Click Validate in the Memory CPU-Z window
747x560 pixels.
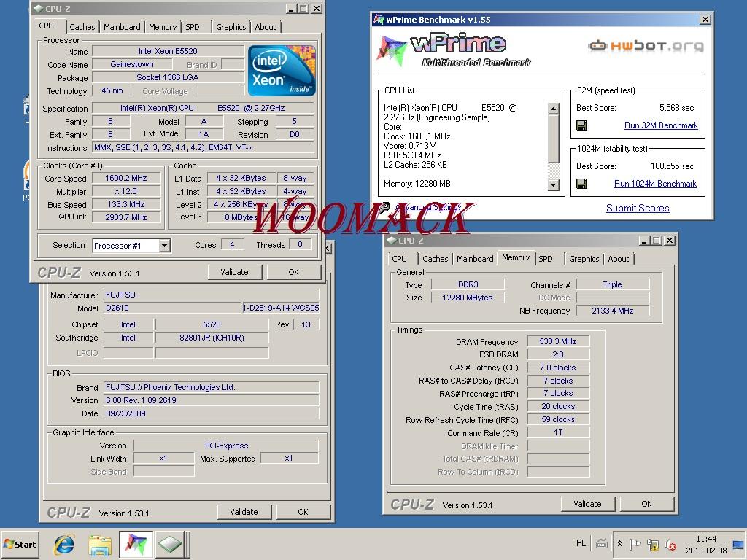(x=587, y=504)
